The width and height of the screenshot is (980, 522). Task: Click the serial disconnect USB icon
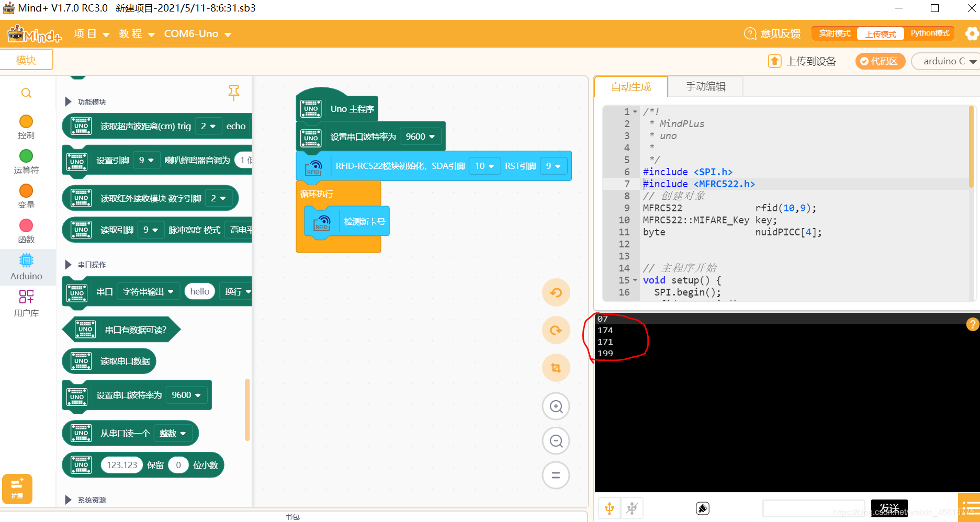click(632, 508)
